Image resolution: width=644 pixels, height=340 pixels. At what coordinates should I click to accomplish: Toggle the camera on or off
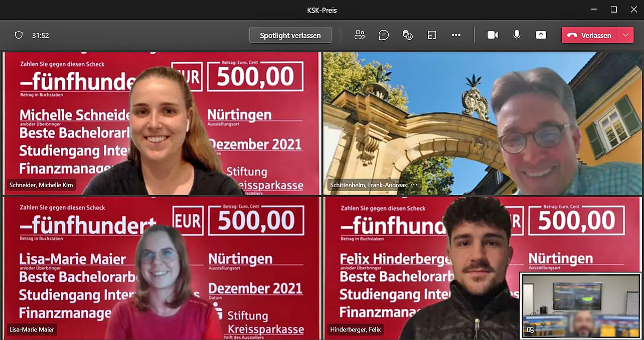(493, 35)
